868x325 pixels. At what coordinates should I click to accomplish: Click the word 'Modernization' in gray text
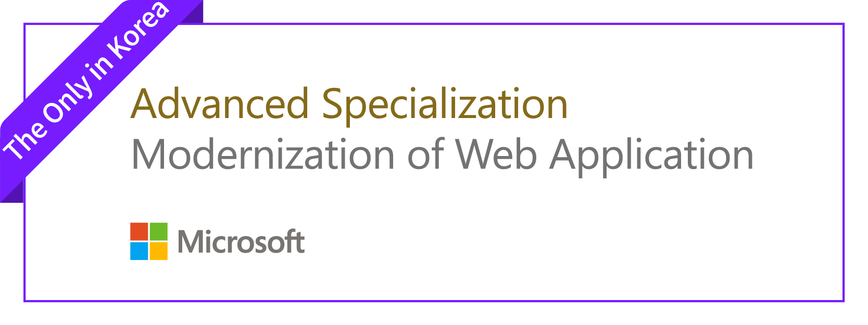coord(263,154)
